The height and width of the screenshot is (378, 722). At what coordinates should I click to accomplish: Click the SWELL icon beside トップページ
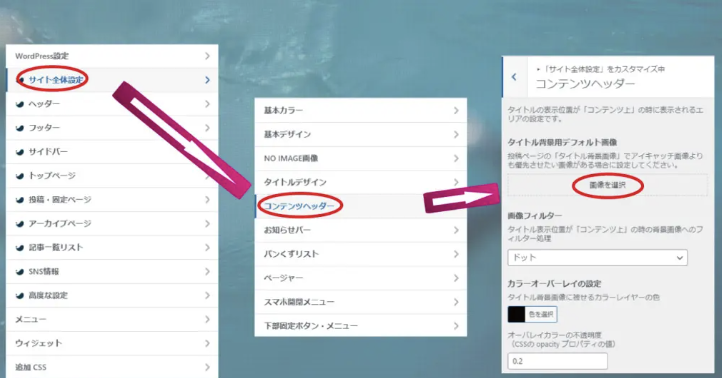(20, 176)
